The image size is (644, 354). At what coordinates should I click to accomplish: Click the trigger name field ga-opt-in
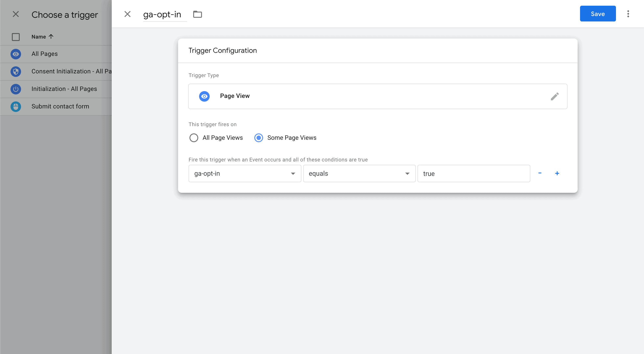pos(162,14)
